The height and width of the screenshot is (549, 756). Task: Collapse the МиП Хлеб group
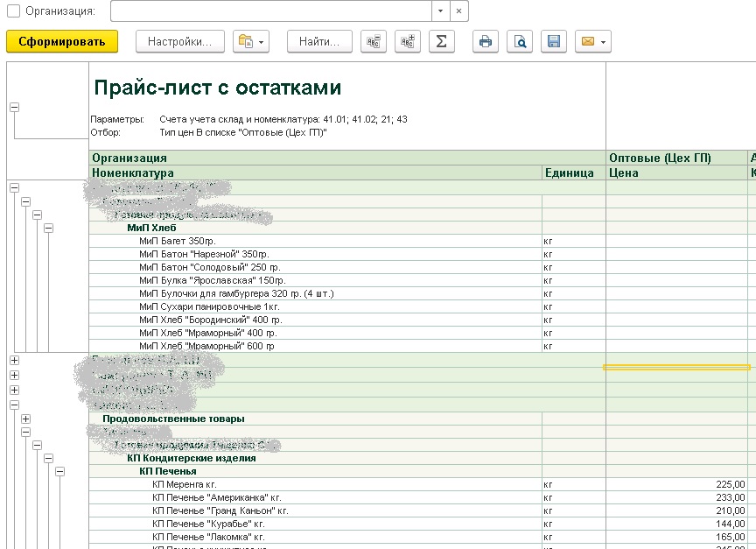48,228
